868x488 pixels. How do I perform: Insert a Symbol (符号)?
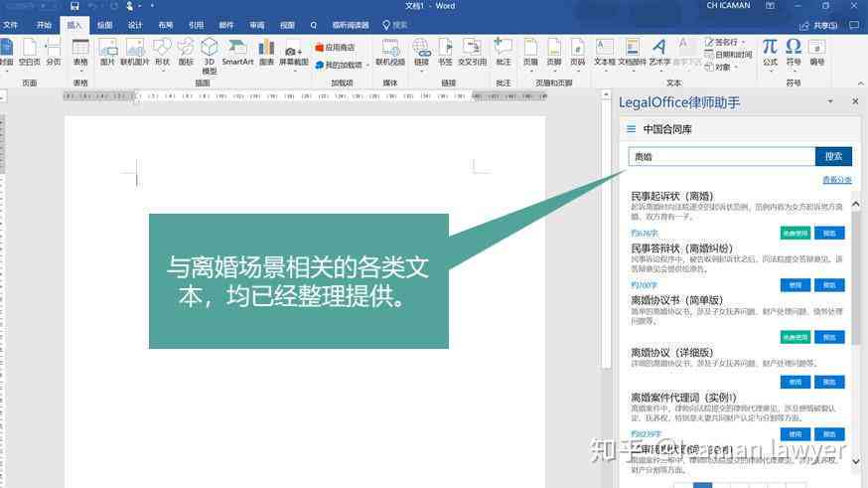tap(794, 55)
